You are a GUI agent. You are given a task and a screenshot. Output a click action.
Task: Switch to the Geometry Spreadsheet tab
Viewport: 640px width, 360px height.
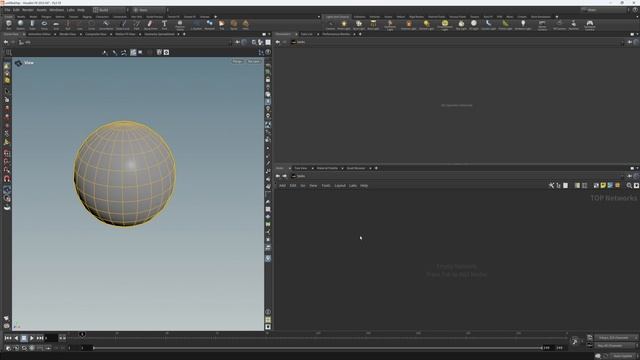coord(160,34)
